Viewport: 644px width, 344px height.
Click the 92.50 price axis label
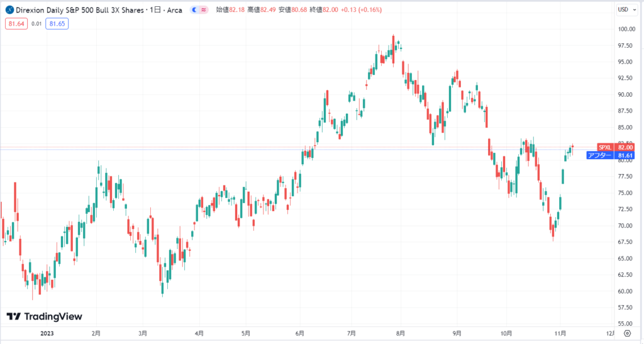pyautogui.click(x=625, y=78)
